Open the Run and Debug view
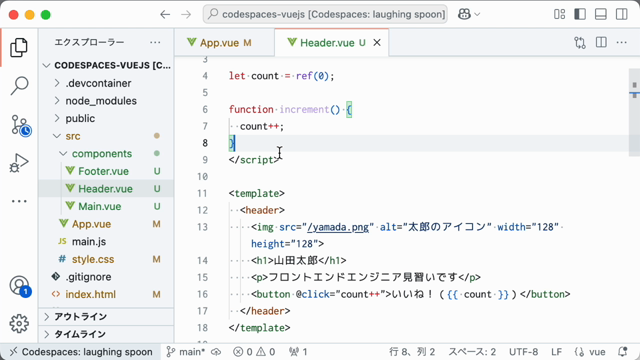 click(x=19, y=163)
